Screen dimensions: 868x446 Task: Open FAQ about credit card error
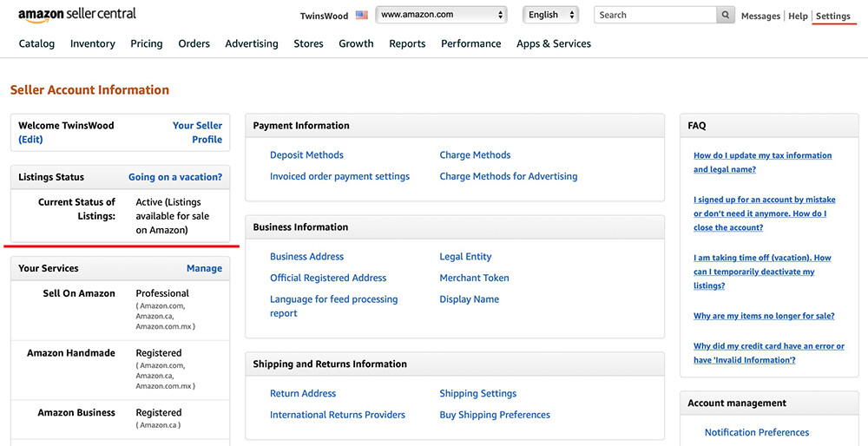click(769, 353)
